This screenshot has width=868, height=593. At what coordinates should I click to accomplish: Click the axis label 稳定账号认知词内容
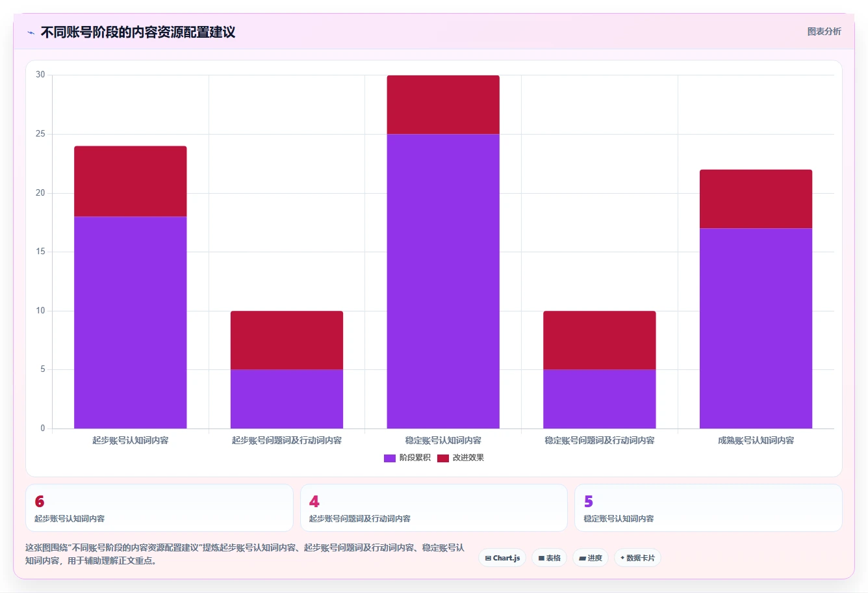[x=443, y=440]
